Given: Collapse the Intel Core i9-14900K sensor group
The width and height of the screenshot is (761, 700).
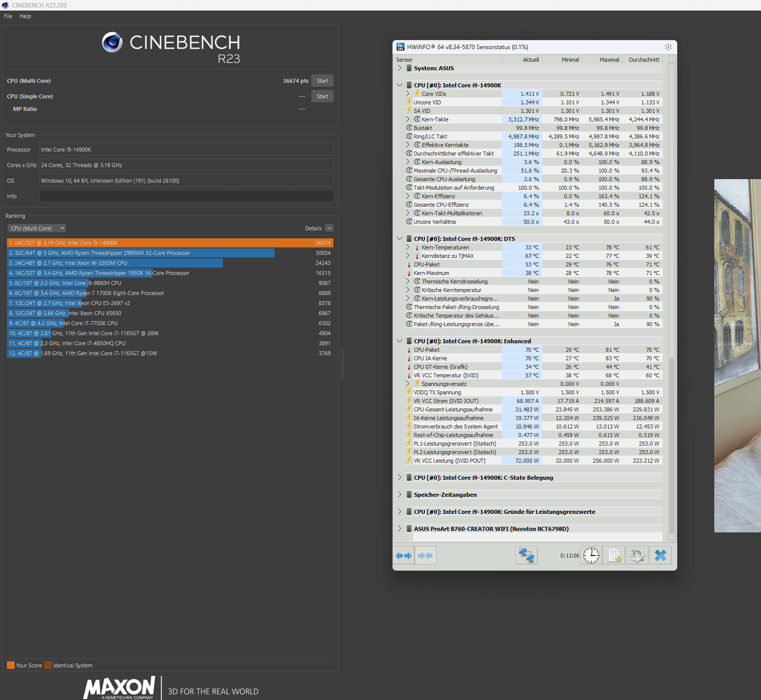Looking at the screenshot, I should pyautogui.click(x=400, y=84).
